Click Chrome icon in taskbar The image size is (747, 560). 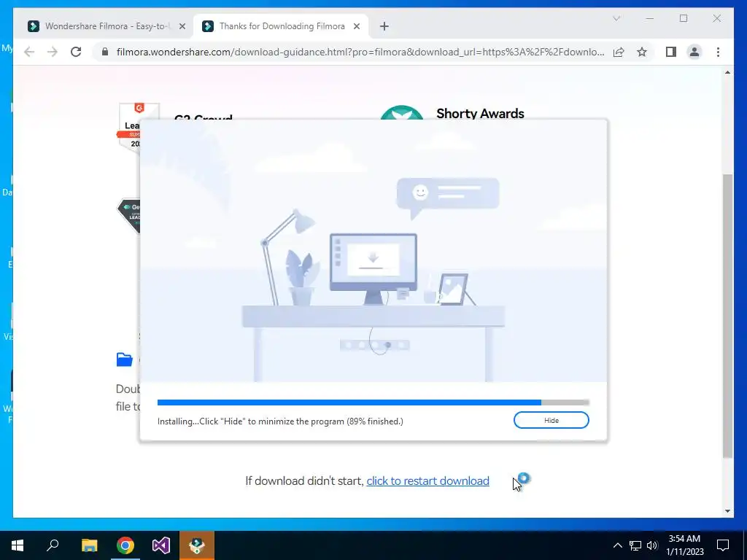point(125,545)
